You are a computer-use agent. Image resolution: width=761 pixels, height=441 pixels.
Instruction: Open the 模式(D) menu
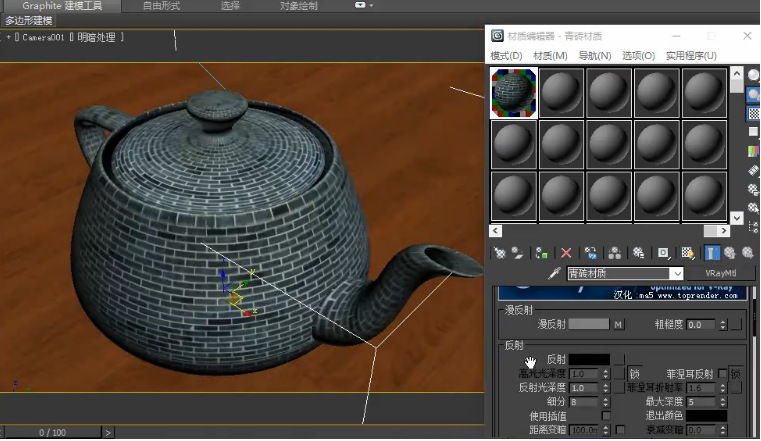point(506,56)
